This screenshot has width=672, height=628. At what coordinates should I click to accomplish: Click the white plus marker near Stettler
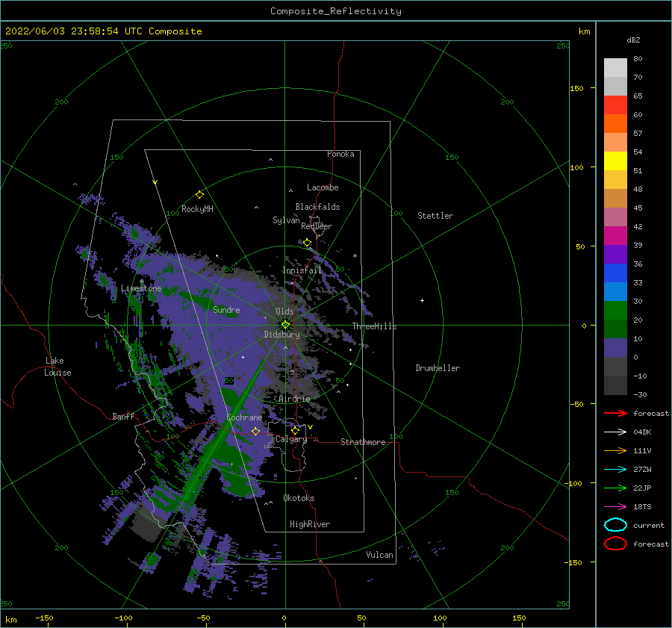pyautogui.click(x=422, y=300)
